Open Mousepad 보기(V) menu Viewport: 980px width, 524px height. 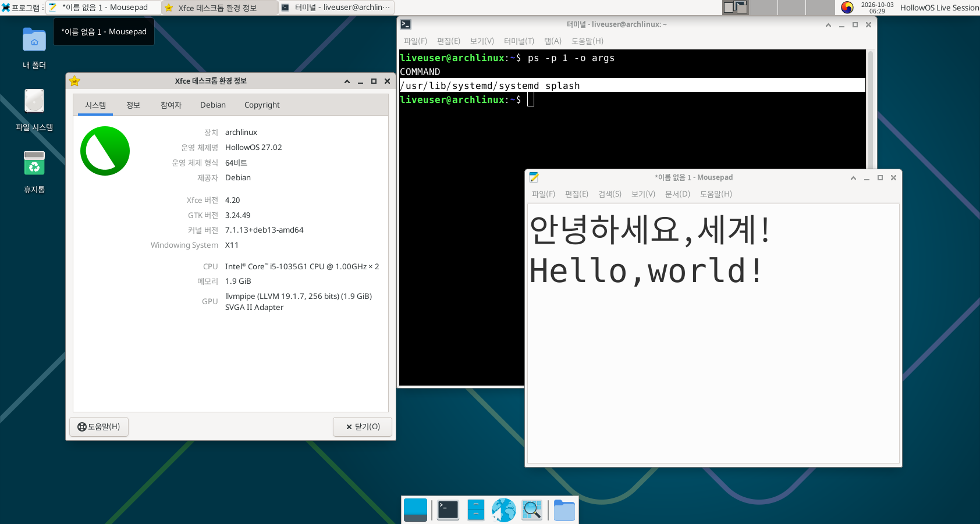[643, 194]
